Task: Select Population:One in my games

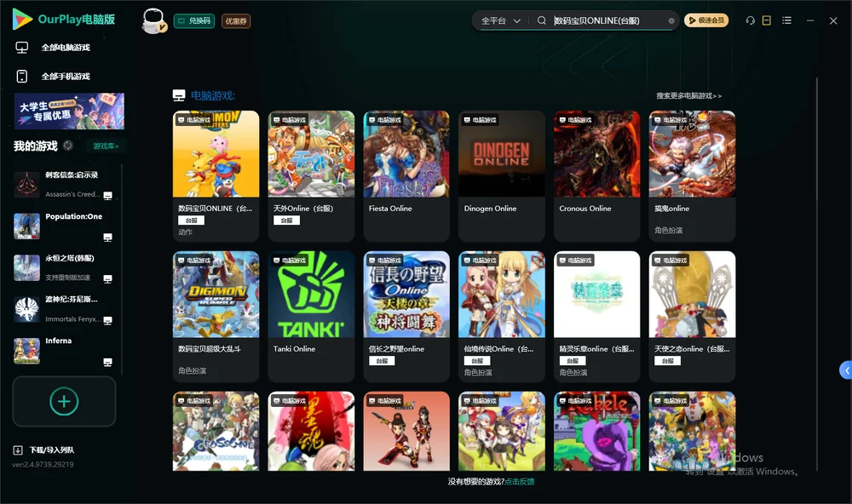Action: (64, 226)
